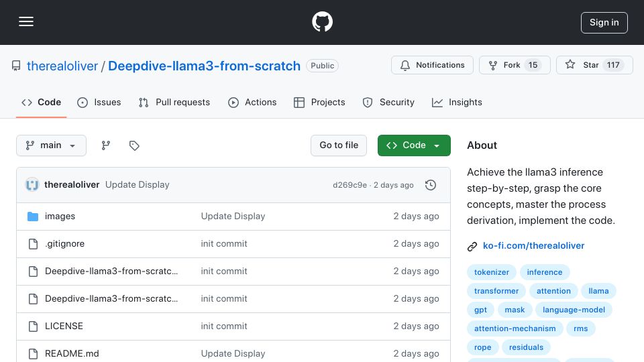Screen dimensions: 644x362
Task: Select the rope topic tag
Action: (482, 348)
